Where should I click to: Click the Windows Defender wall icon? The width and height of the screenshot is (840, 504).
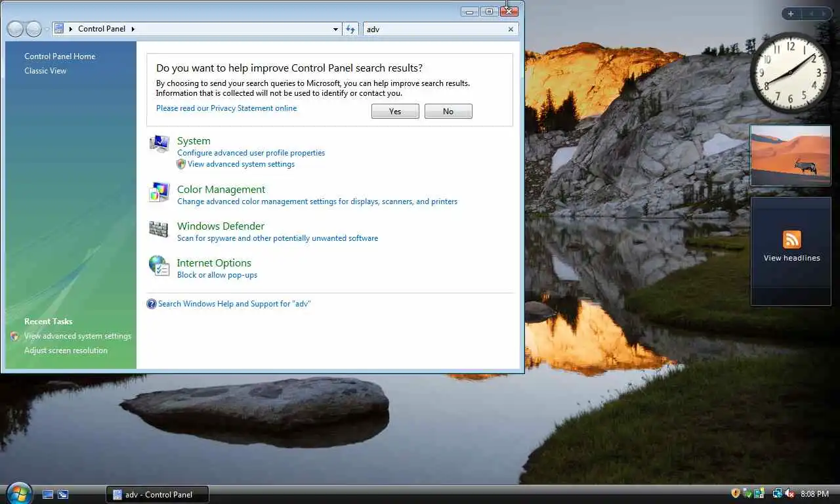pyautogui.click(x=159, y=229)
